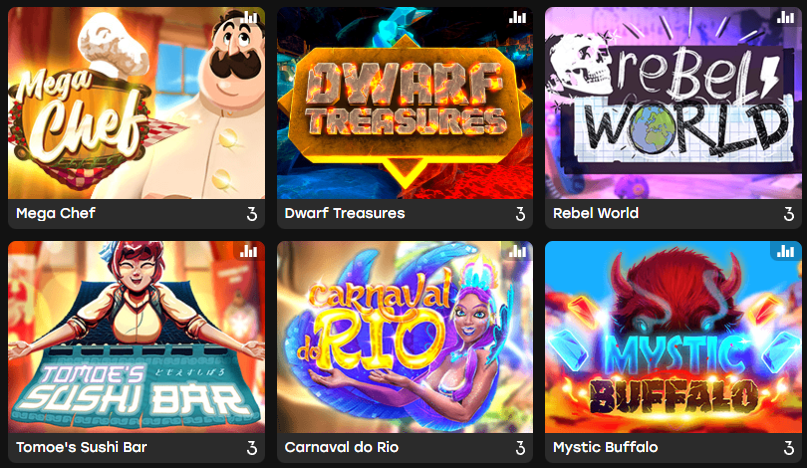Screen dimensions: 807x468
Task: Launch the Dwarf Treasures game thumbnail
Action: point(405,103)
